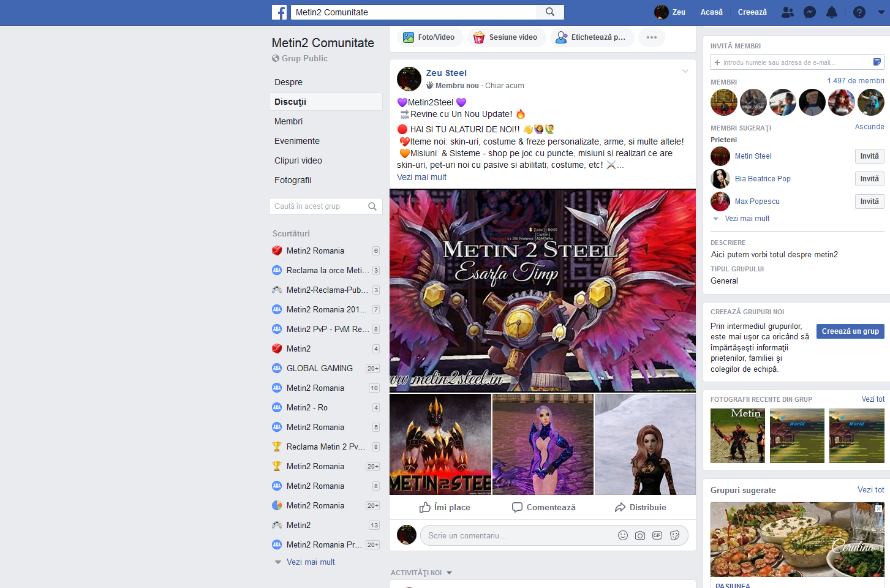Click the Creează un grup button
890x588 pixels.
pyautogui.click(x=850, y=331)
